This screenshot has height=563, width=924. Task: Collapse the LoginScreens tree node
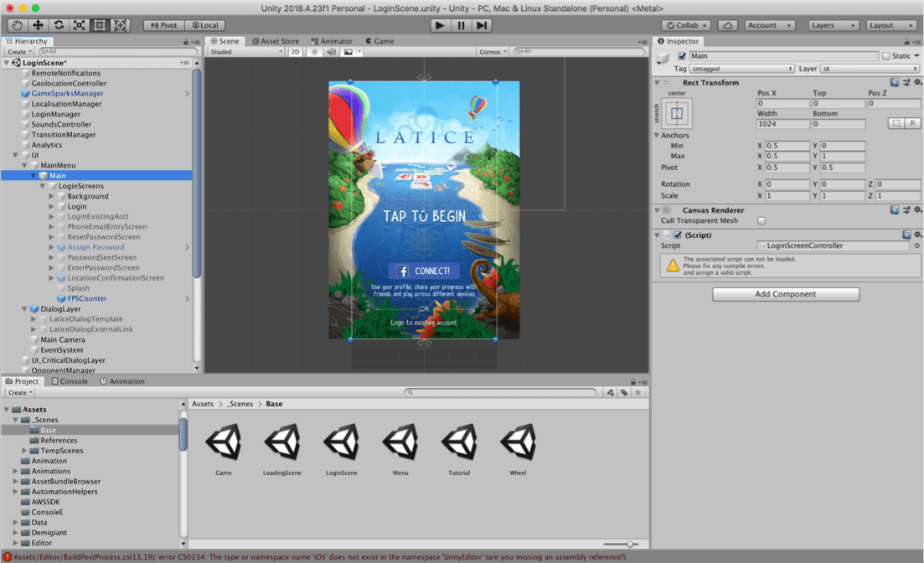[43, 186]
